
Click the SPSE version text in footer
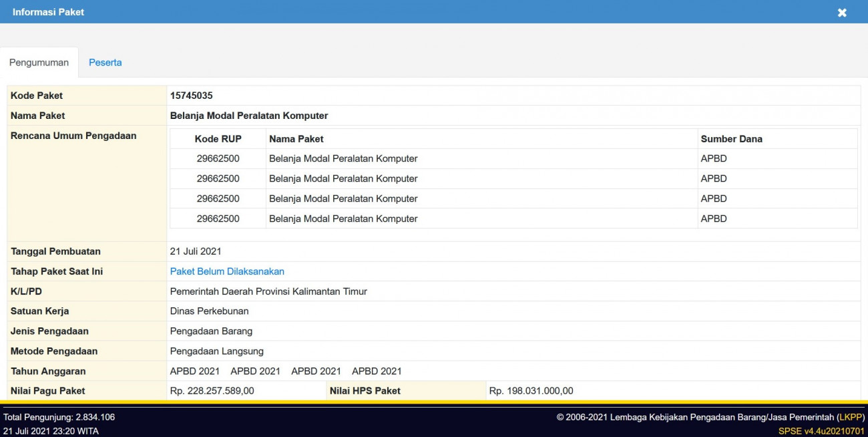(x=821, y=431)
